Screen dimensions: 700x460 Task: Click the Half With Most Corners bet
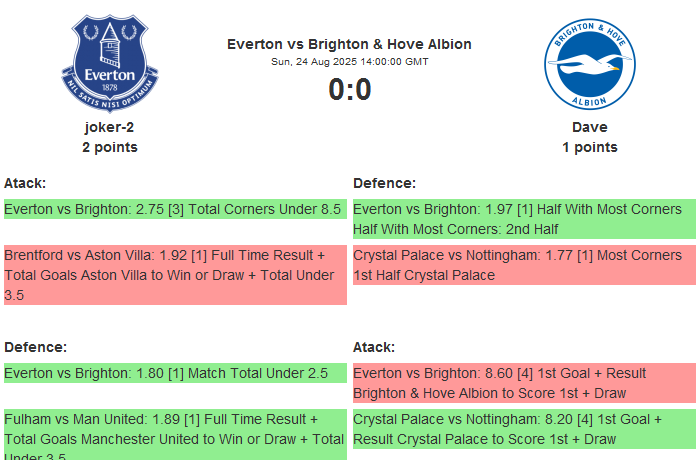(x=523, y=219)
